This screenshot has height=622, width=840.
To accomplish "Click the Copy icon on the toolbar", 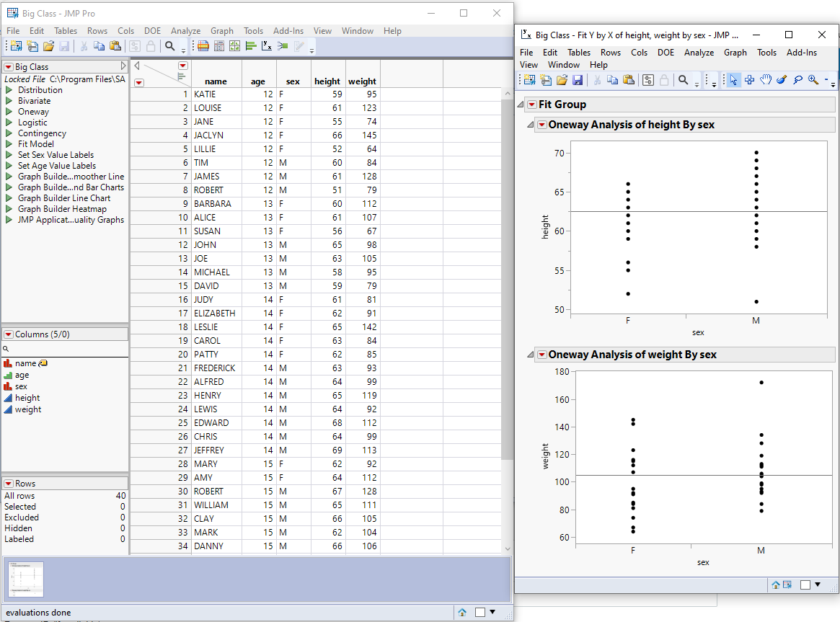I will [x=612, y=79].
